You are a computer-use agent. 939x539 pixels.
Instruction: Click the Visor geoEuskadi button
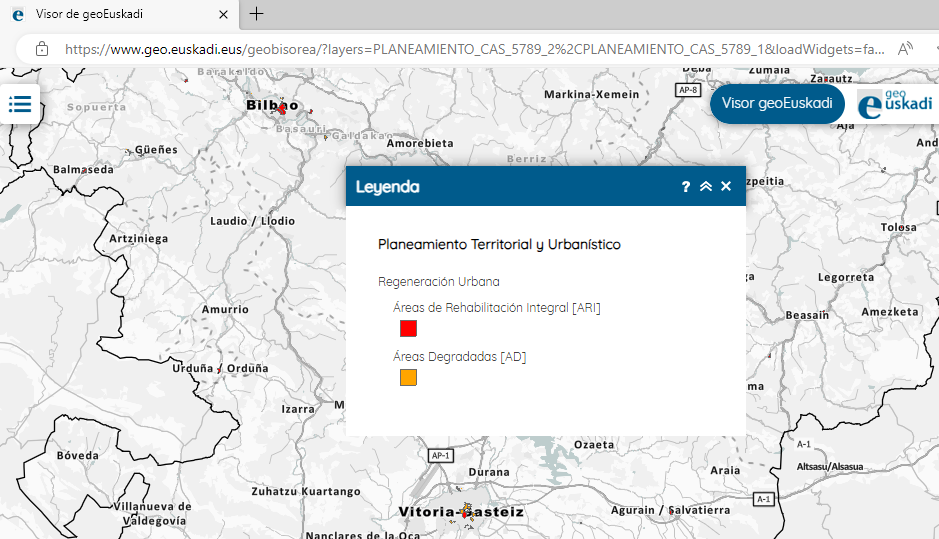pyautogui.click(x=776, y=104)
